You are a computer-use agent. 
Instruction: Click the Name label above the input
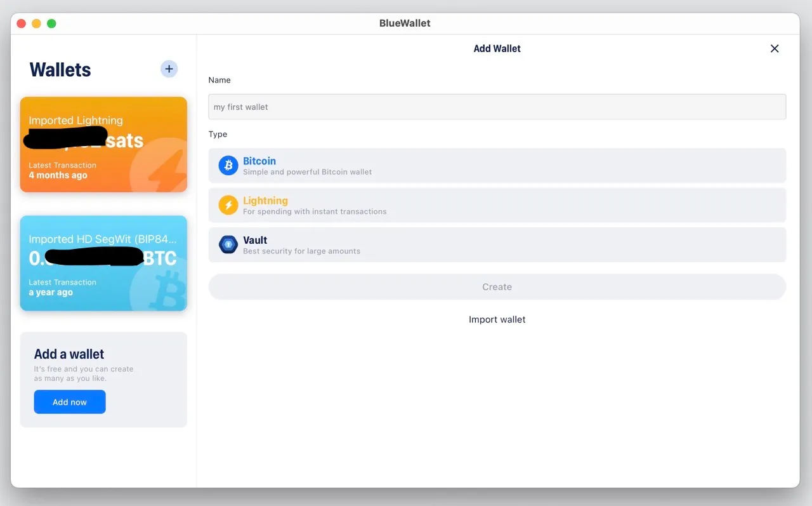(219, 80)
